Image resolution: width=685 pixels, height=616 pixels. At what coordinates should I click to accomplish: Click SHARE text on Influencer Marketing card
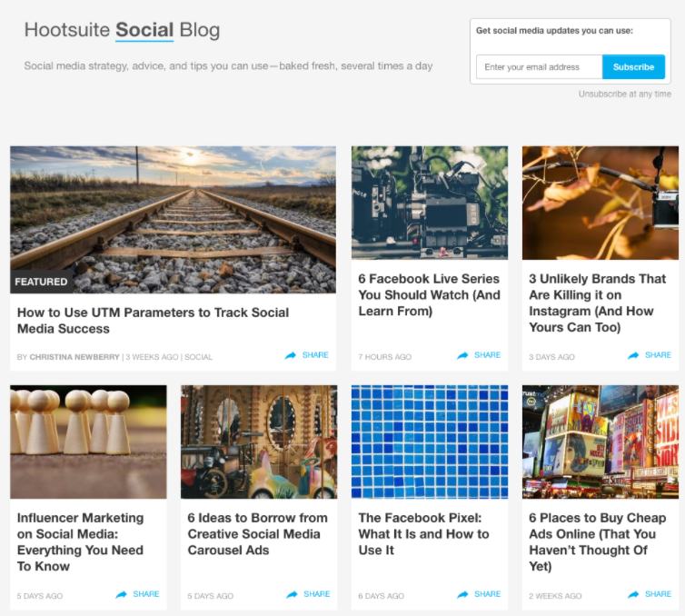(146, 593)
